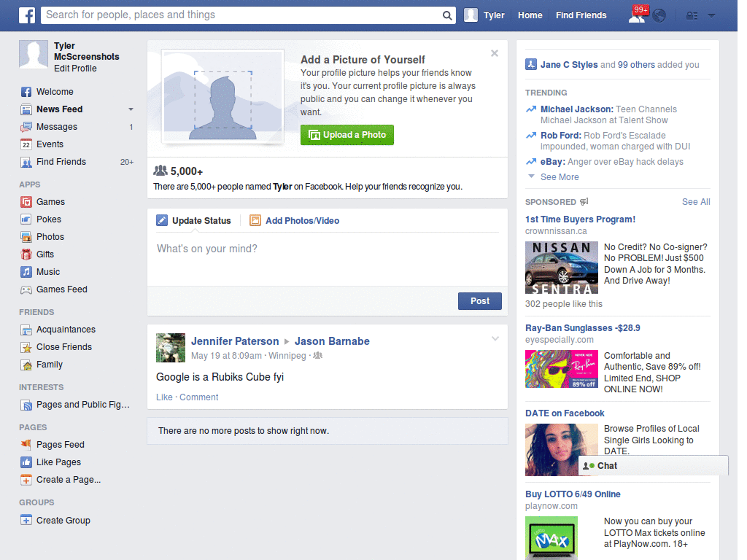
Task: Select the Add Photos/Video tab
Action: (x=302, y=220)
